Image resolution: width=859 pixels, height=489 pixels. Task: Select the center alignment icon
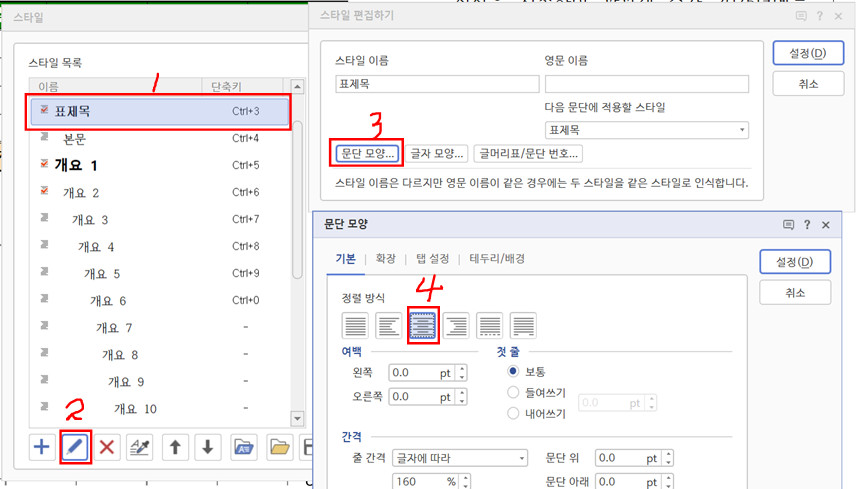[423, 325]
